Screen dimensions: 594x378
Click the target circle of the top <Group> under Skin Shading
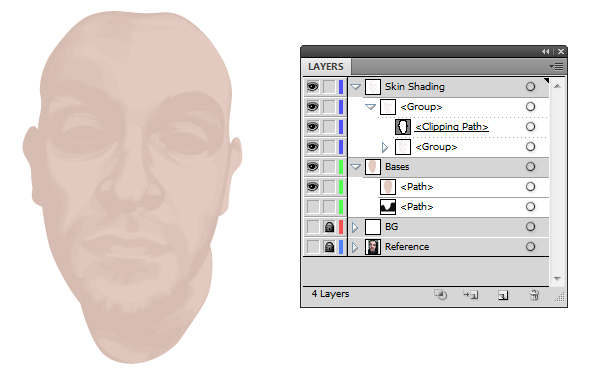(530, 107)
